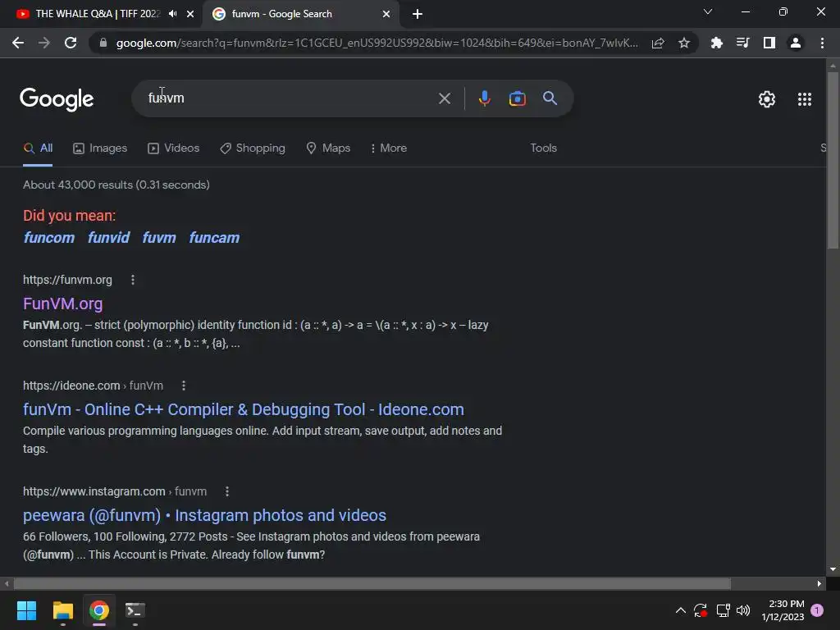Open a new browser tab
Viewport: 840px width, 630px height.
pos(418,14)
